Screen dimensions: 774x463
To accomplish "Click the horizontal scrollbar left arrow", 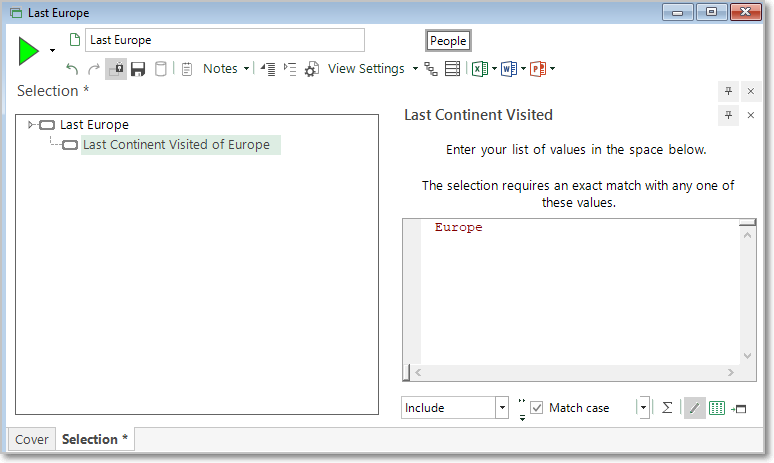I will pos(418,373).
